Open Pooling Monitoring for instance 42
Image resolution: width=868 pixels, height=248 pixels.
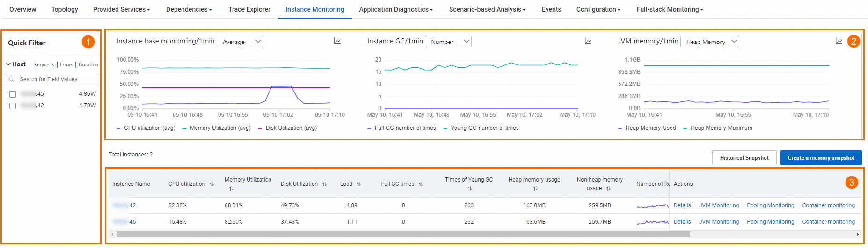(x=771, y=205)
